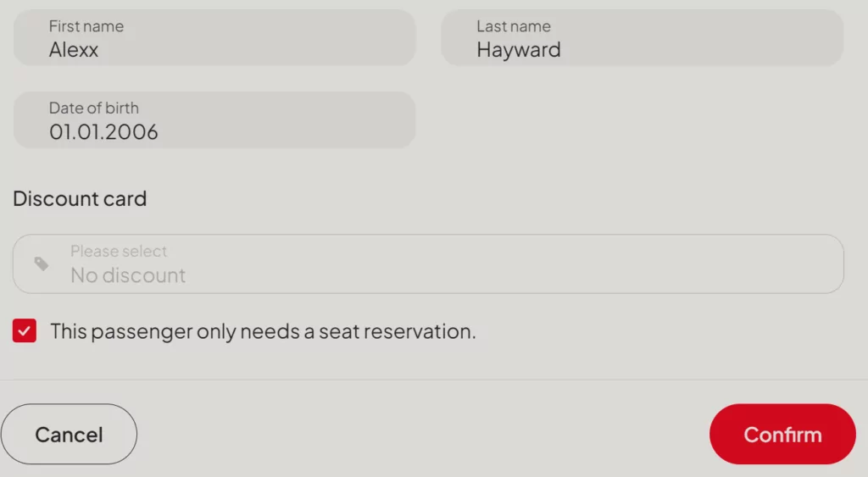This screenshot has width=868, height=477.
Task: Uncheck the seat reservation only checkbox
Action: coord(25,331)
